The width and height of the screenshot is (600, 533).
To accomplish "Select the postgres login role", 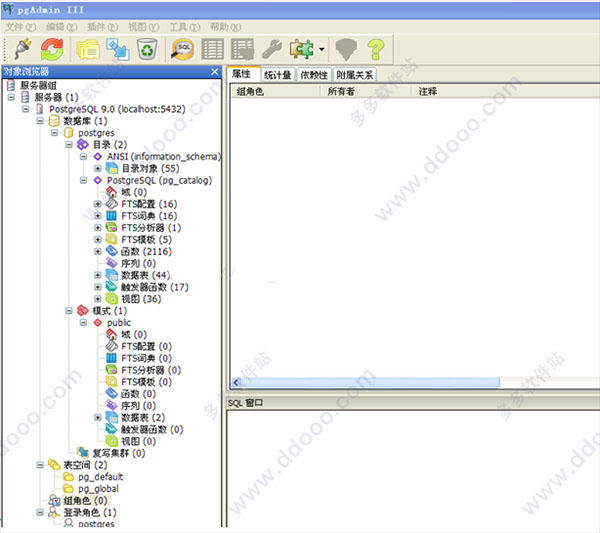I will coord(96,523).
